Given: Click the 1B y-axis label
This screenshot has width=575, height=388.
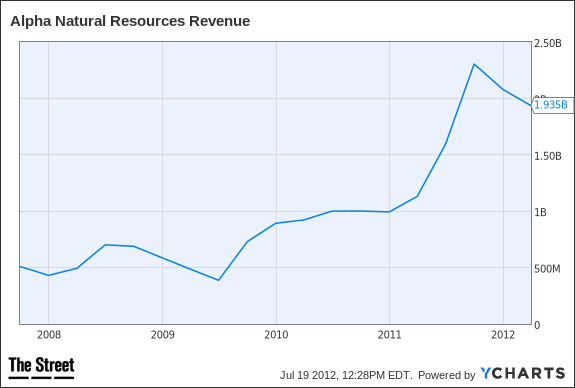Looking at the screenshot, I should point(541,212).
